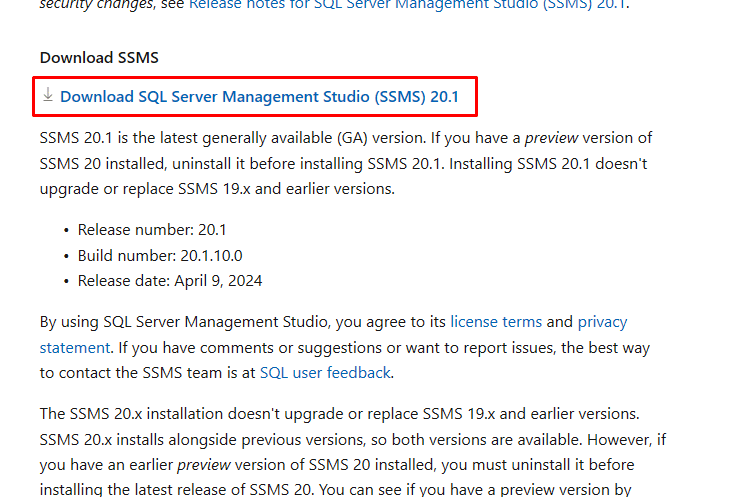
Task: Click 'to contact the SSMS team is at' text
Action: (x=147, y=373)
